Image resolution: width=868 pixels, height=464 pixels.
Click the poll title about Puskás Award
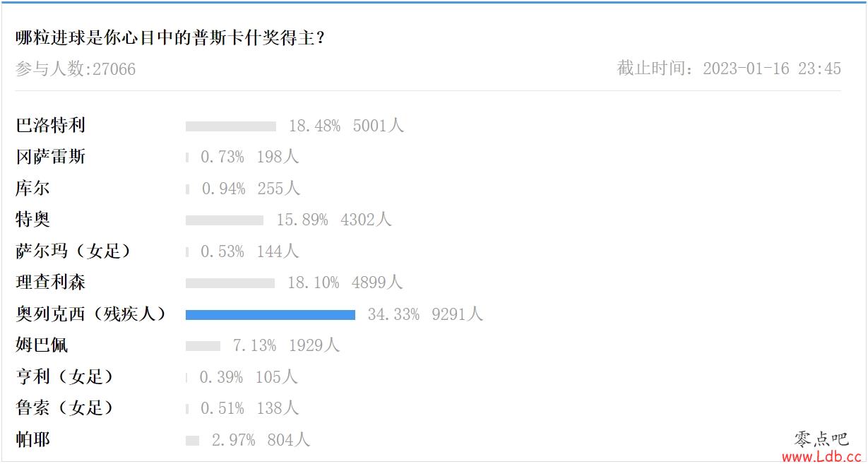tap(170, 37)
